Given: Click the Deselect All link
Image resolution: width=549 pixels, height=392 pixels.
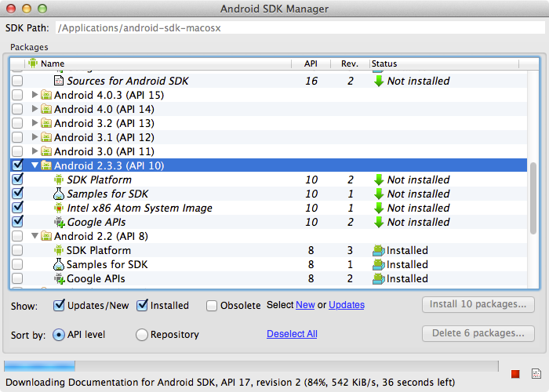Looking at the screenshot, I should (x=292, y=334).
